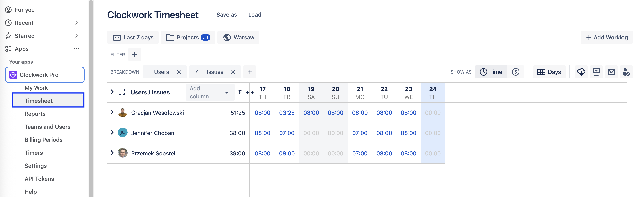
Task: Select the dollar sign cost view icon
Action: (516, 72)
